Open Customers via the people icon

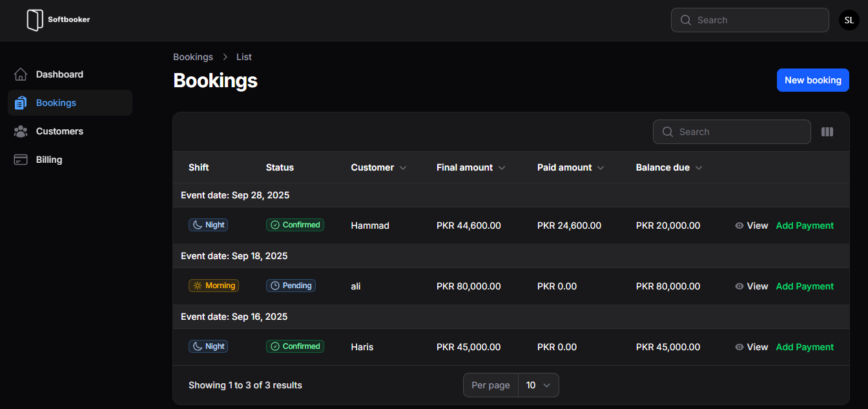click(x=21, y=131)
